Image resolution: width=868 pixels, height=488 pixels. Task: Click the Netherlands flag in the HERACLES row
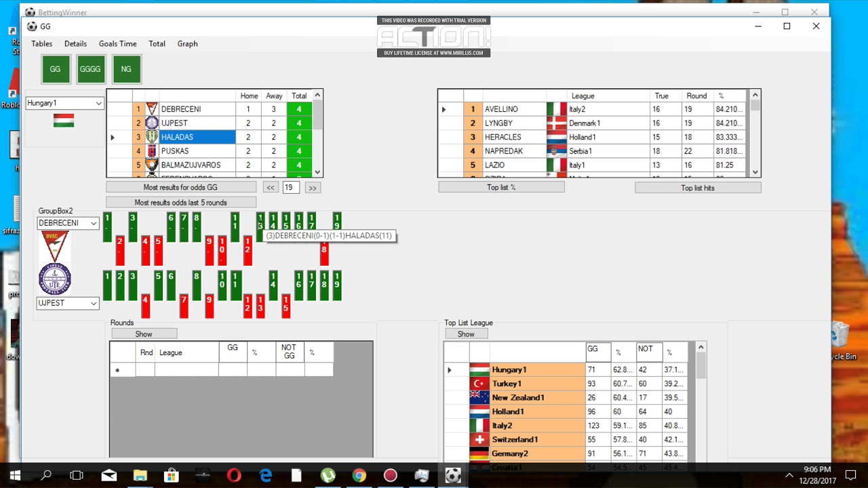[x=556, y=137]
